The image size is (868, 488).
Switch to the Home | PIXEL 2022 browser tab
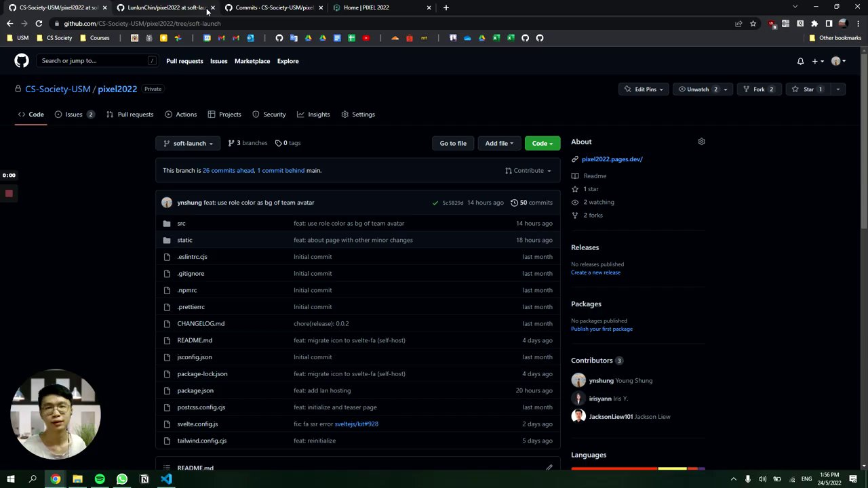tap(382, 7)
